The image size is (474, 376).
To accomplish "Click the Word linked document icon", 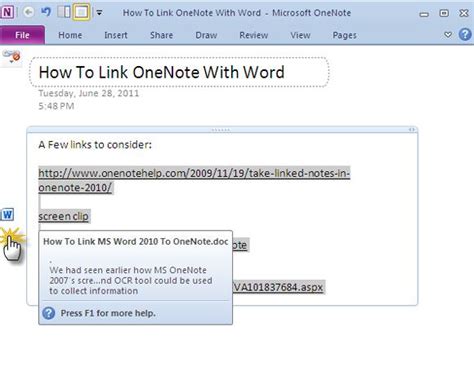I will 7,214.
